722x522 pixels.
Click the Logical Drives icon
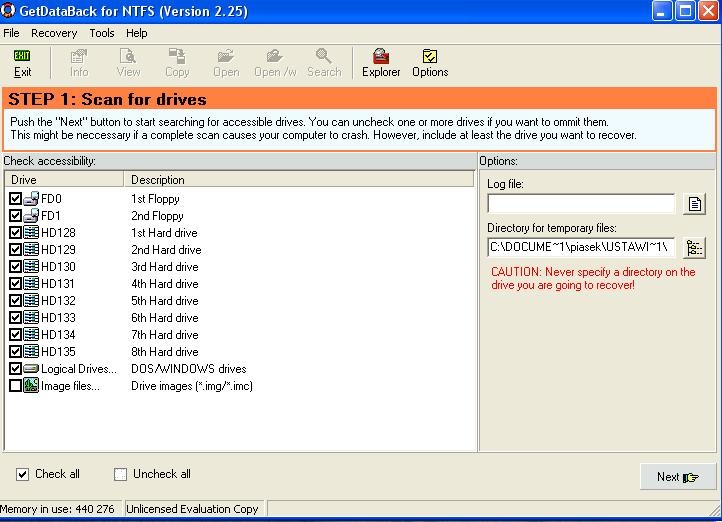click(31, 369)
